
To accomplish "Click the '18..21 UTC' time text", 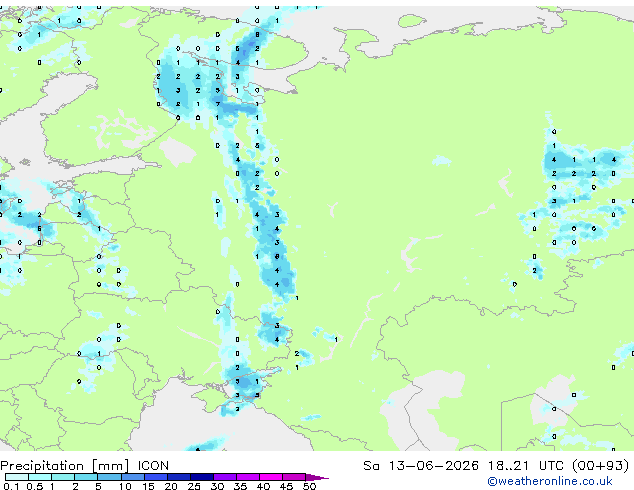I will pyautogui.click(x=526, y=466).
